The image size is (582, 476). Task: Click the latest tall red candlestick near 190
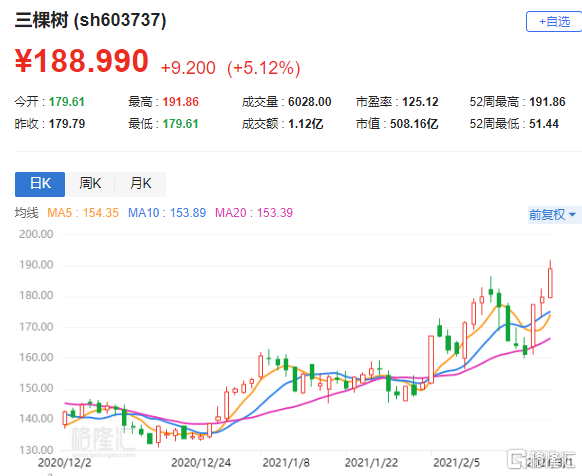click(x=550, y=282)
